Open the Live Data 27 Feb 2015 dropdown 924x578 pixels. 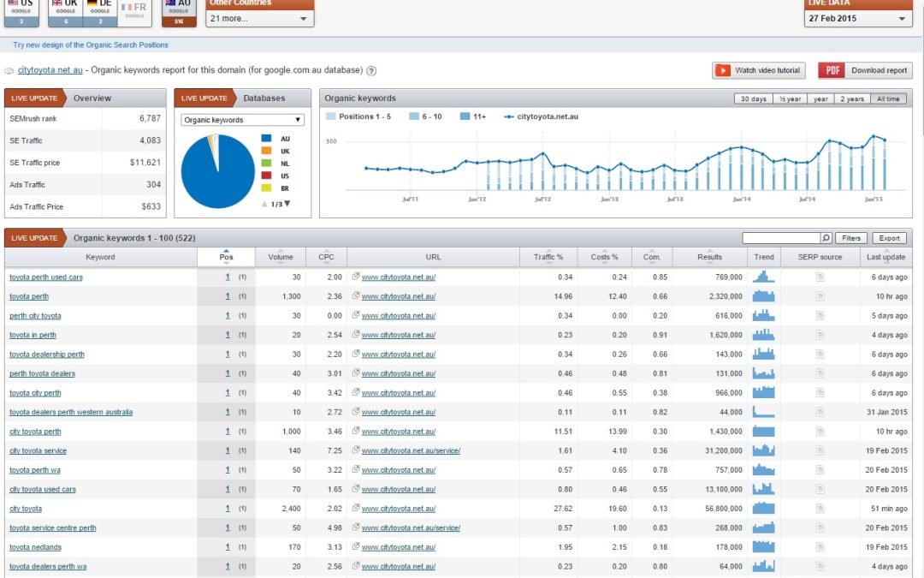coord(858,18)
